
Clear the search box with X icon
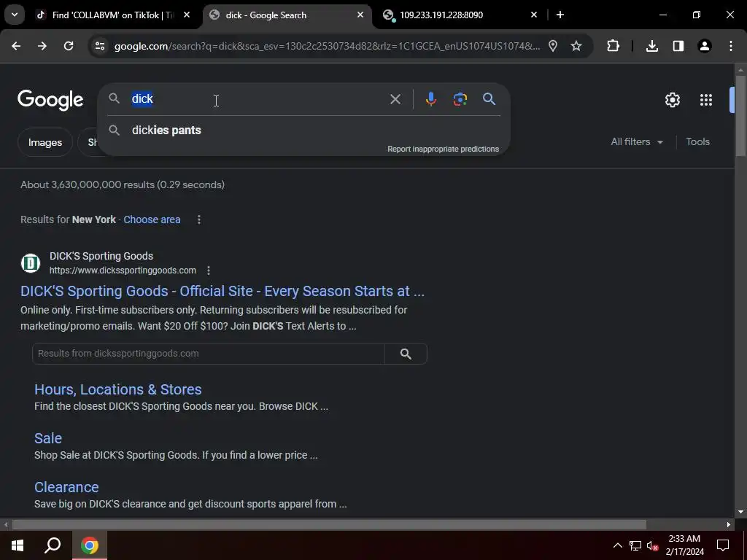[395, 99]
